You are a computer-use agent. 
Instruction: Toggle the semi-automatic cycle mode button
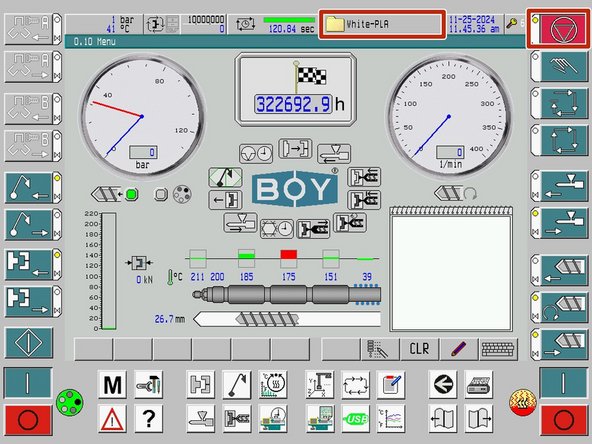(559, 103)
